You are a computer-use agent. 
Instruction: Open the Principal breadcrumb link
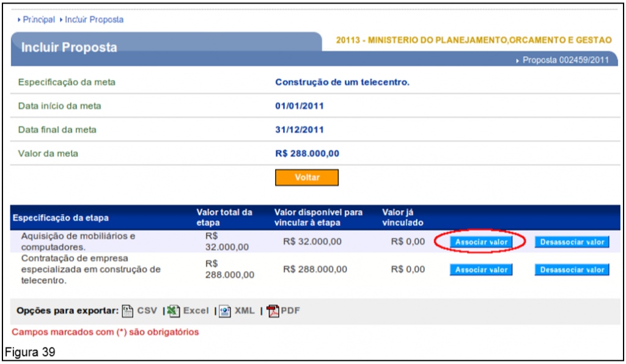[x=39, y=20]
